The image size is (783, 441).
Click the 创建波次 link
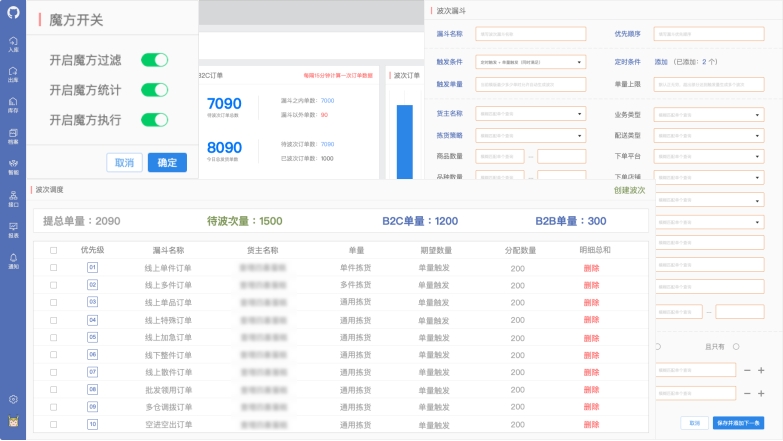[629, 190]
